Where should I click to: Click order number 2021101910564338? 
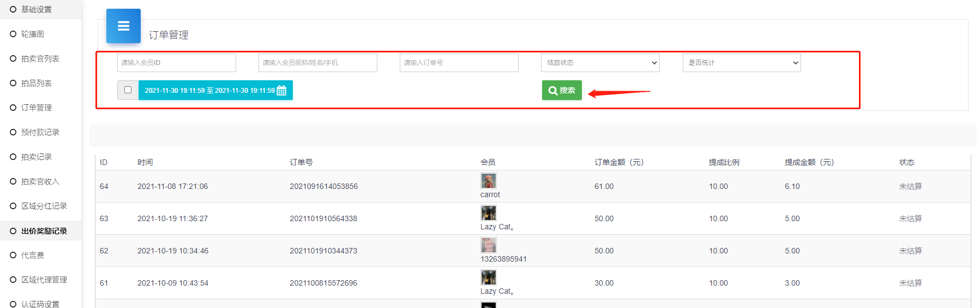[323, 218]
